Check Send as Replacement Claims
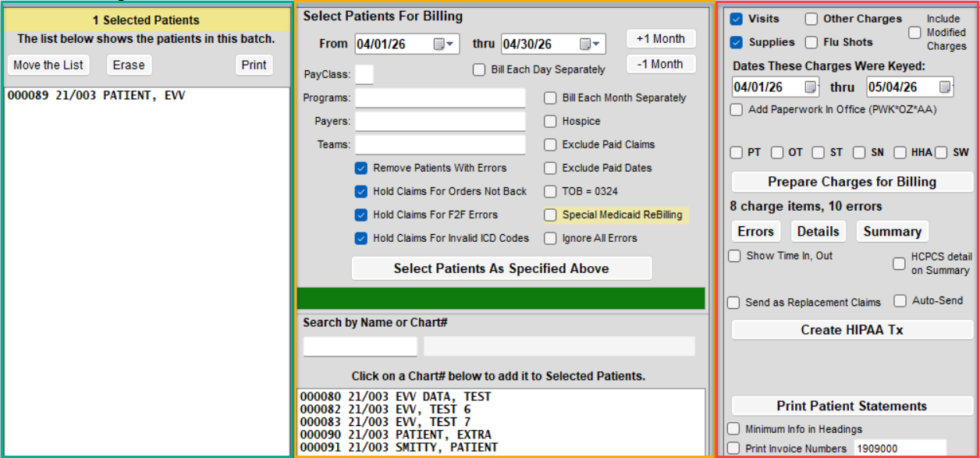This screenshot has width=980, height=458. (733, 302)
